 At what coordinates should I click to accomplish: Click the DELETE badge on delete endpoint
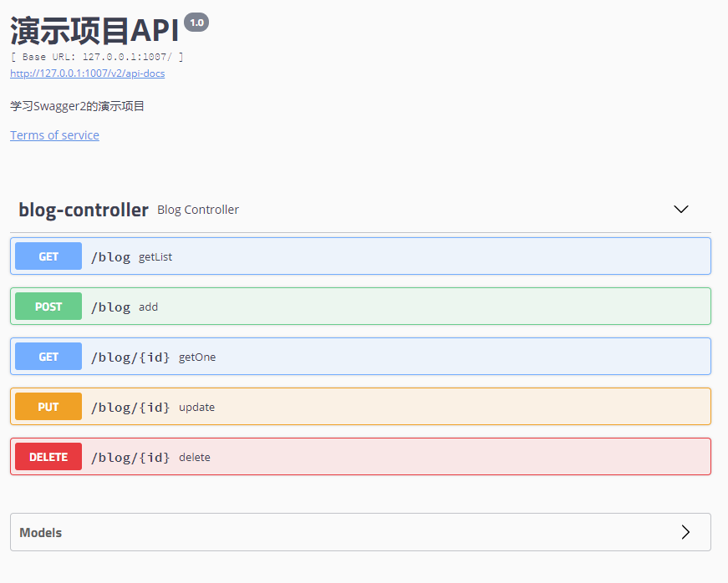(x=48, y=456)
